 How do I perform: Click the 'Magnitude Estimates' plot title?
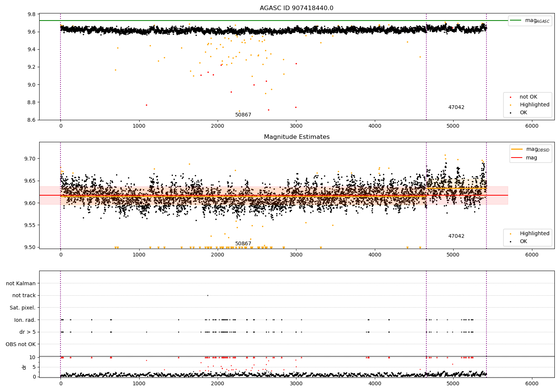pyautogui.click(x=296, y=137)
